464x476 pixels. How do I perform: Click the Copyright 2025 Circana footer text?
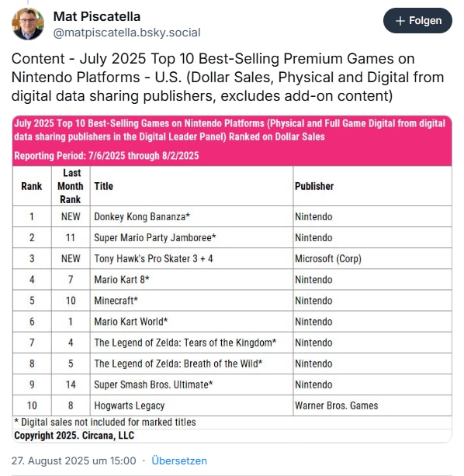pyautogui.click(x=74, y=436)
